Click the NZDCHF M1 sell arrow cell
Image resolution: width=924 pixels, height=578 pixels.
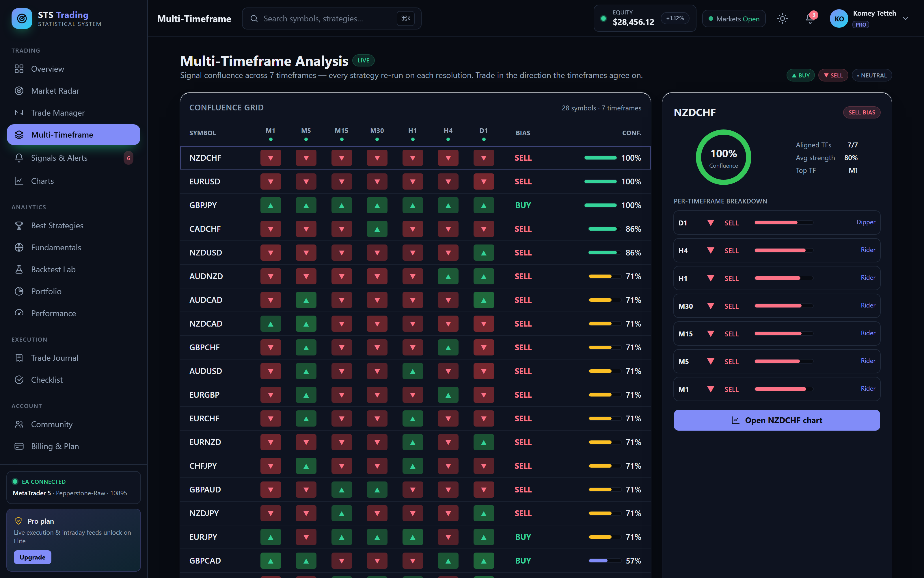(x=270, y=158)
